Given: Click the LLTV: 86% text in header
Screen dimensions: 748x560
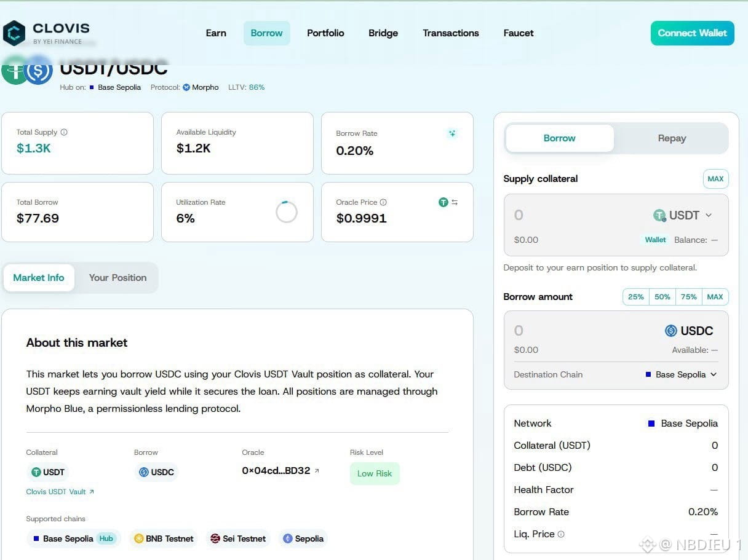Looking at the screenshot, I should [247, 87].
